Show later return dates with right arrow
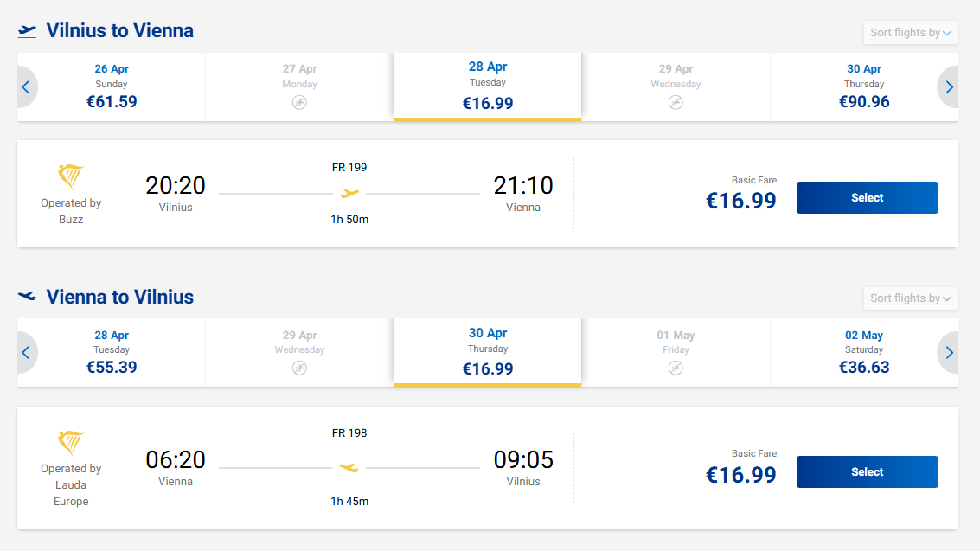The width and height of the screenshot is (980, 551). 949,353
